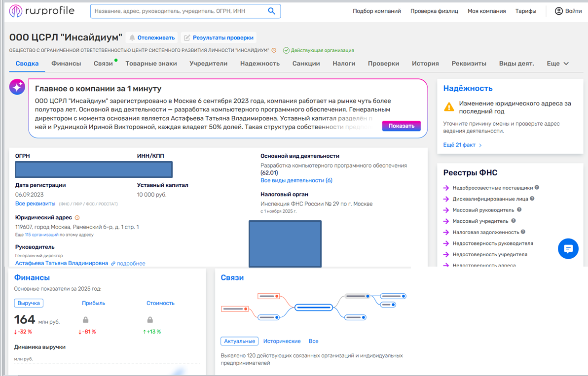588x376 pixels.
Task: Select the Сводка tab
Action: click(x=27, y=64)
